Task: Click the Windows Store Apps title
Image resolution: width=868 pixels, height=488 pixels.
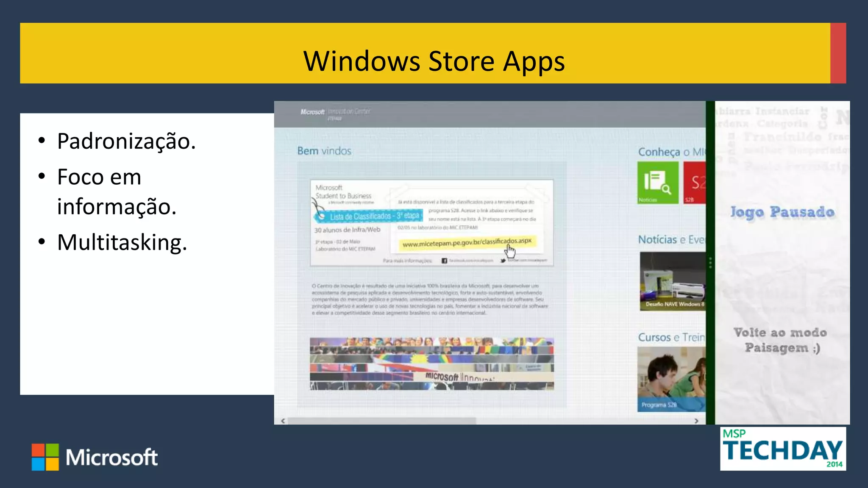Action: [434, 61]
